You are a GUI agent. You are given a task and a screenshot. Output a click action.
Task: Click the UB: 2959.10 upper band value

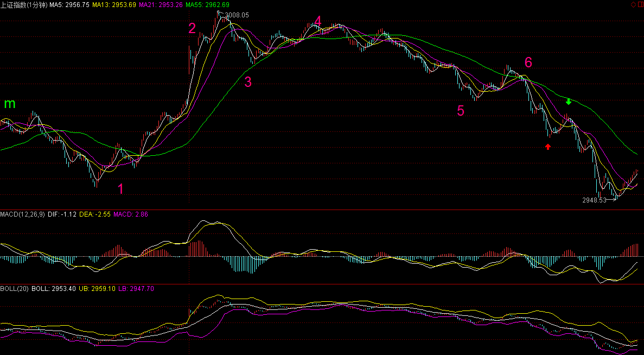(97, 289)
